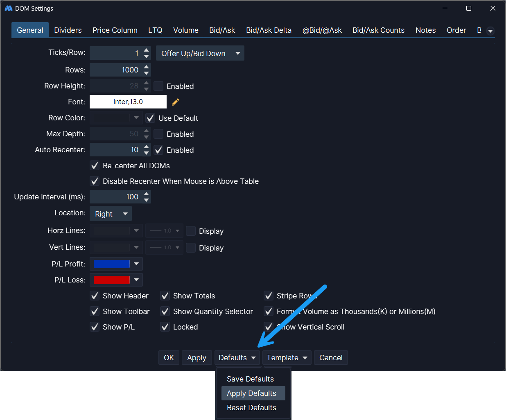Enable the Row Height checkbox
This screenshot has height=420, width=506.
(158, 86)
